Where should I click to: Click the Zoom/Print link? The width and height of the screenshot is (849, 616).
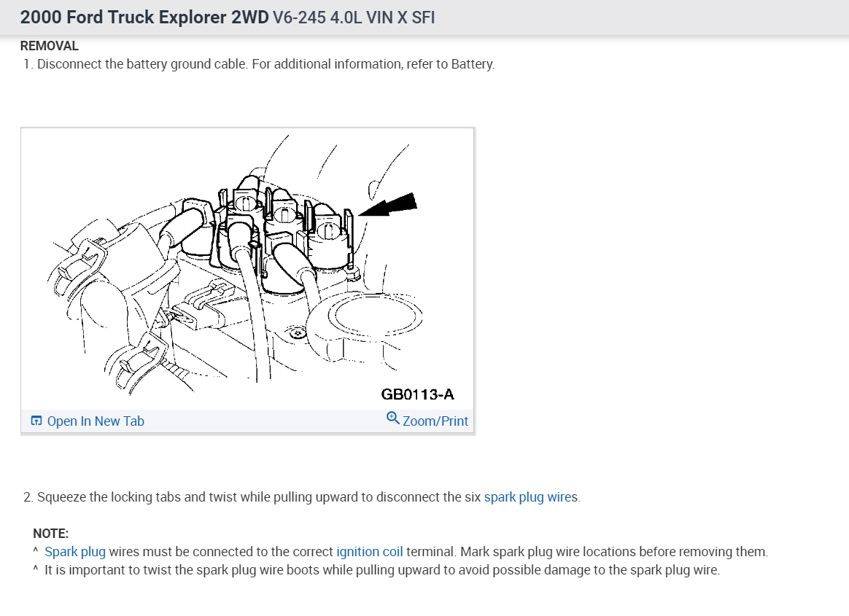pos(435,421)
